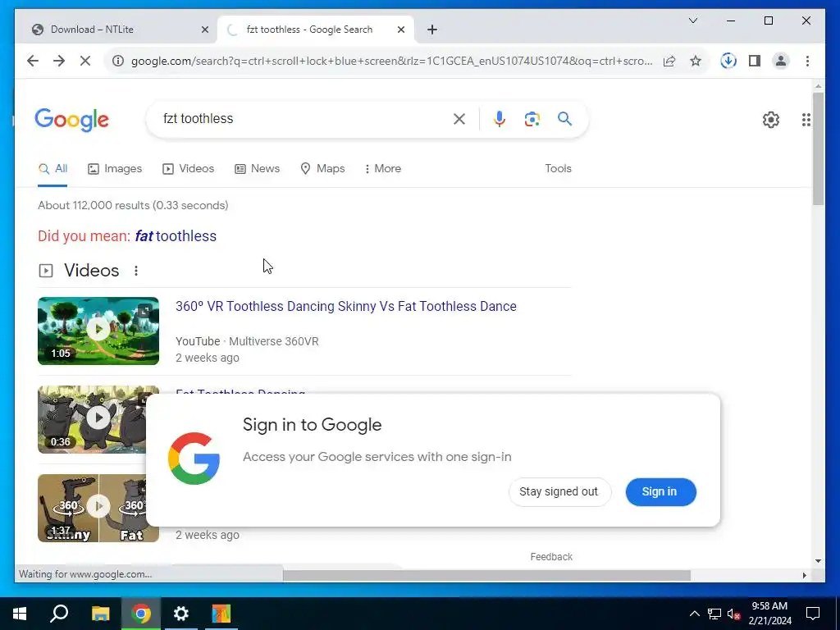Image resolution: width=840 pixels, height=630 pixels.
Task: Open File Explorer from the taskbar
Action: [100, 614]
